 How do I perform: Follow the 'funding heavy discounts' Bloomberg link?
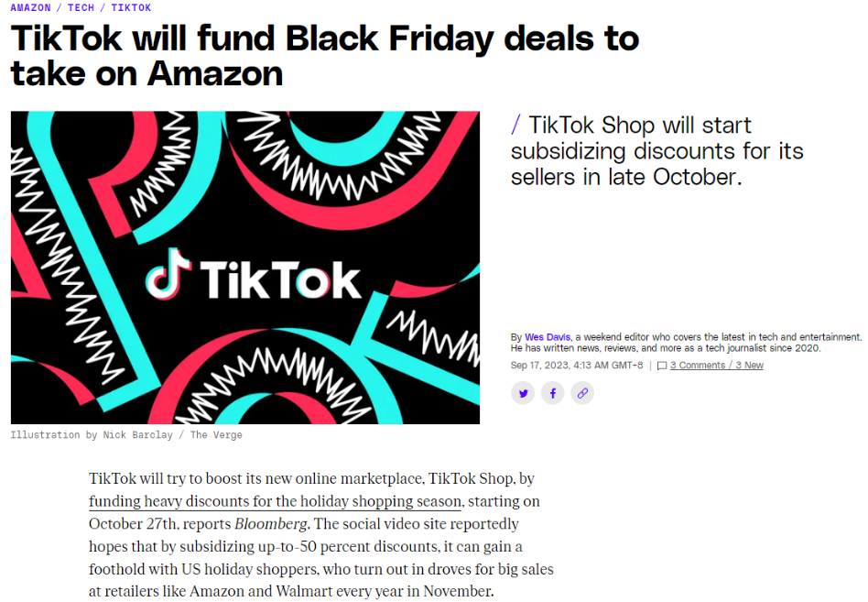275,501
